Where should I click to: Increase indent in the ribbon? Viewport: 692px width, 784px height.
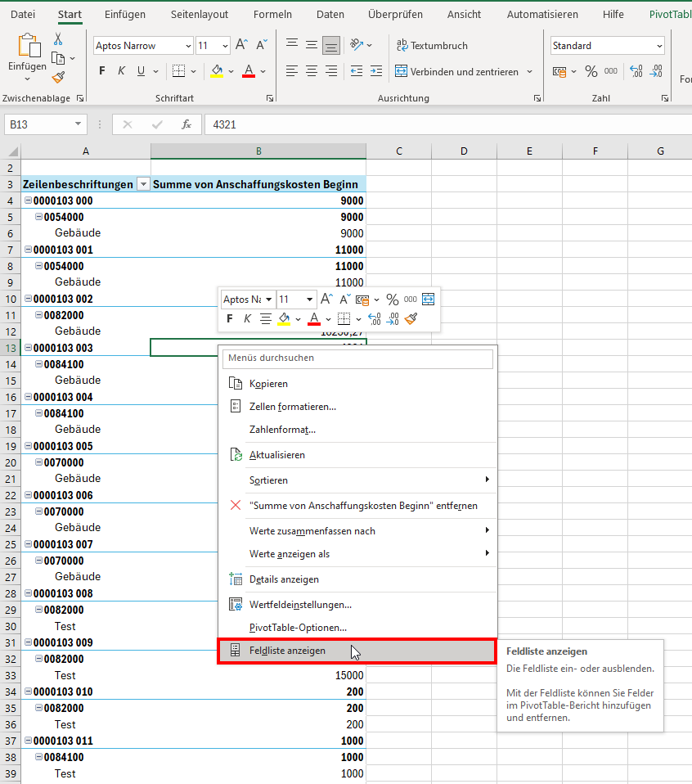coord(376,71)
